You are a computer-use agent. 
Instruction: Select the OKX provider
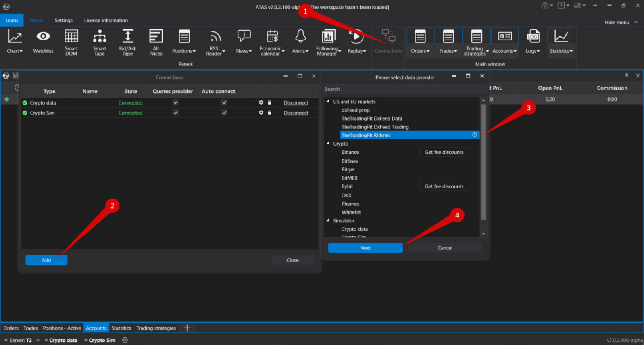pos(346,195)
